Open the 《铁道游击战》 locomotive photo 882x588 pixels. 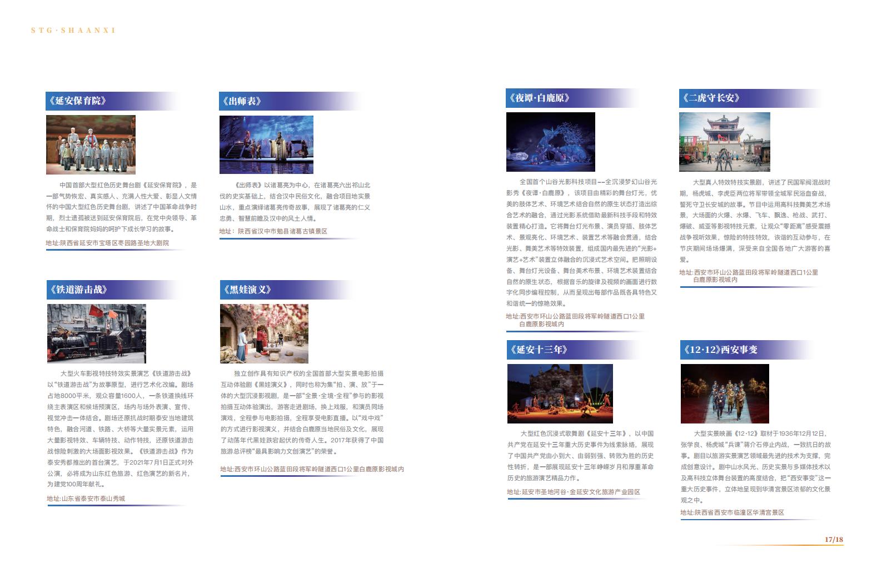point(97,334)
